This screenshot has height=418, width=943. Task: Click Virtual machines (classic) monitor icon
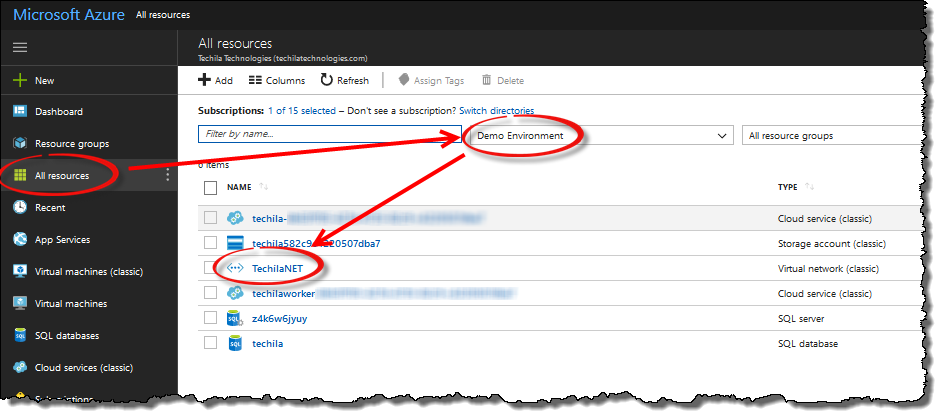20,271
